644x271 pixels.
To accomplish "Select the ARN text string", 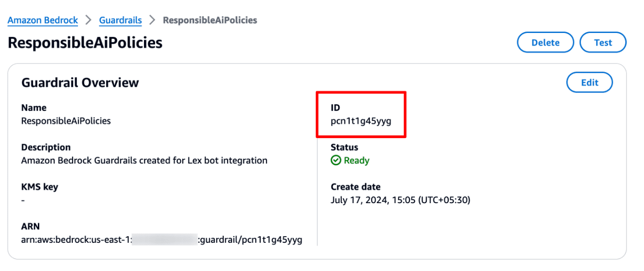I will tap(161, 239).
